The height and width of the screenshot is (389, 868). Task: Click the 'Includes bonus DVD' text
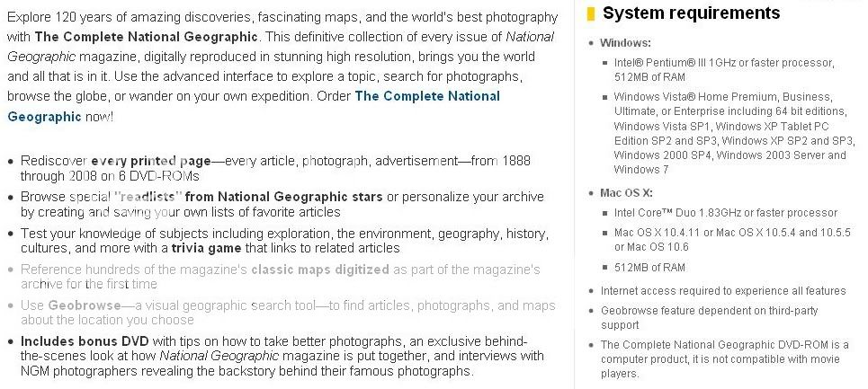click(x=85, y=340)
